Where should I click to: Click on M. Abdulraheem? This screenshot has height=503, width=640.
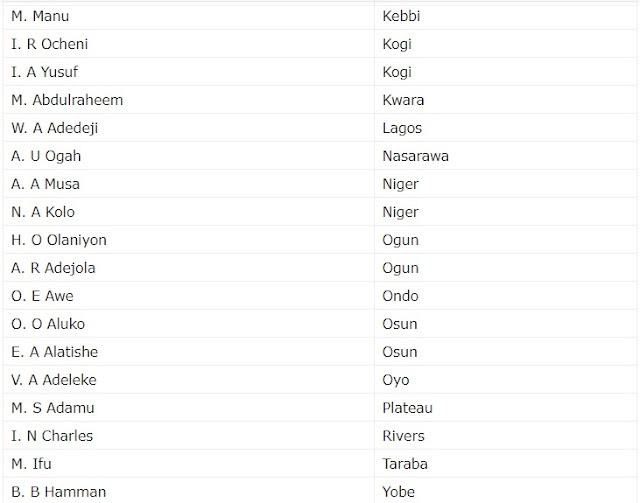click(x=67, y=100)
